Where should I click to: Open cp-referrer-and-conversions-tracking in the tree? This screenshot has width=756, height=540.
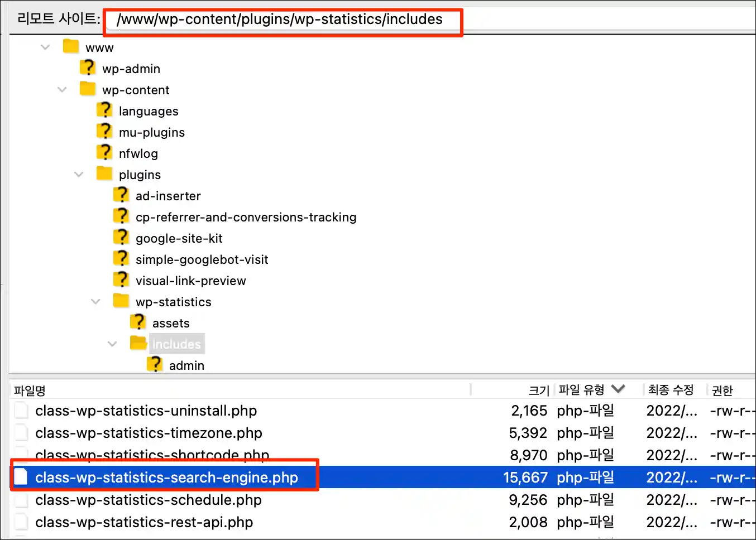[x=246, y=218]
